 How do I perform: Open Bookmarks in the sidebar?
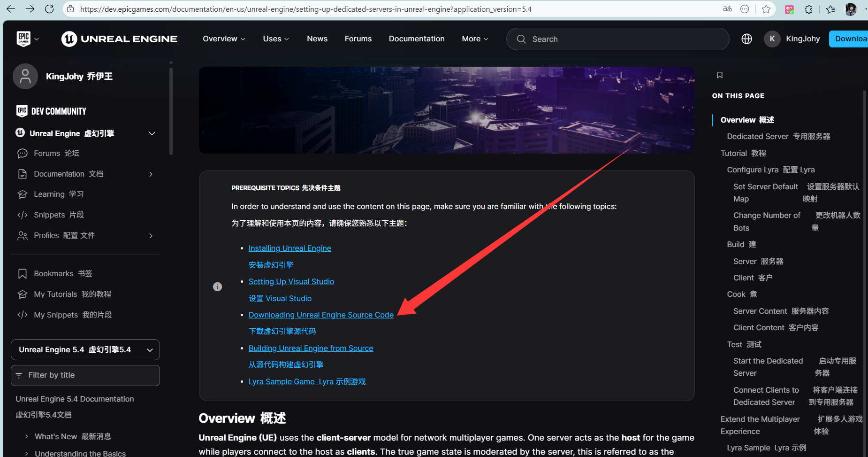(x=63, y=274)
